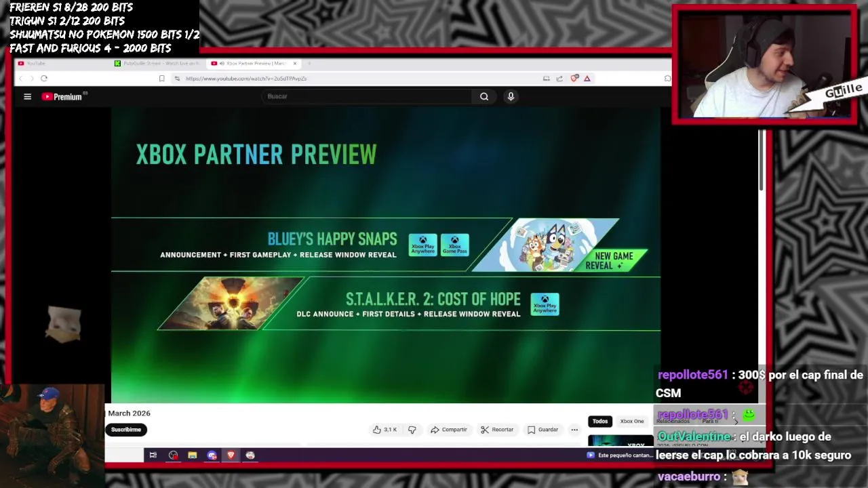Image resolution: width=868 pixels, height=488 pixels.
Task: Open Brave browser on the taskbar
Action: (231, 455)
